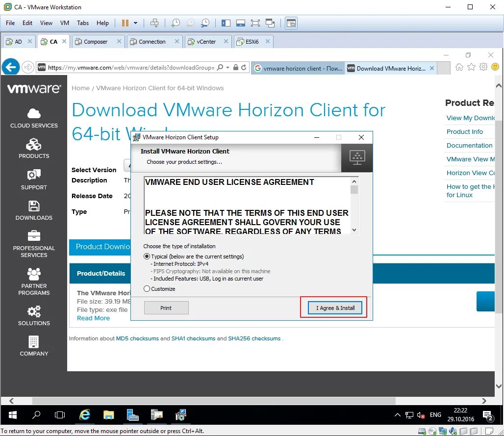Image resolution: width=504 pixels, height=436 pixels.
Task: Show or hide the console view
Action: (x=291, y=23)
